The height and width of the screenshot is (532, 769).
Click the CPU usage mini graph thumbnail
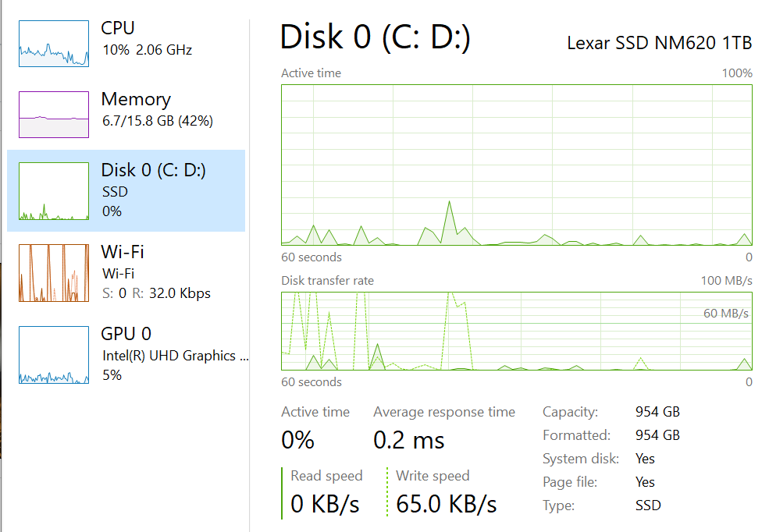pos(54,44)
